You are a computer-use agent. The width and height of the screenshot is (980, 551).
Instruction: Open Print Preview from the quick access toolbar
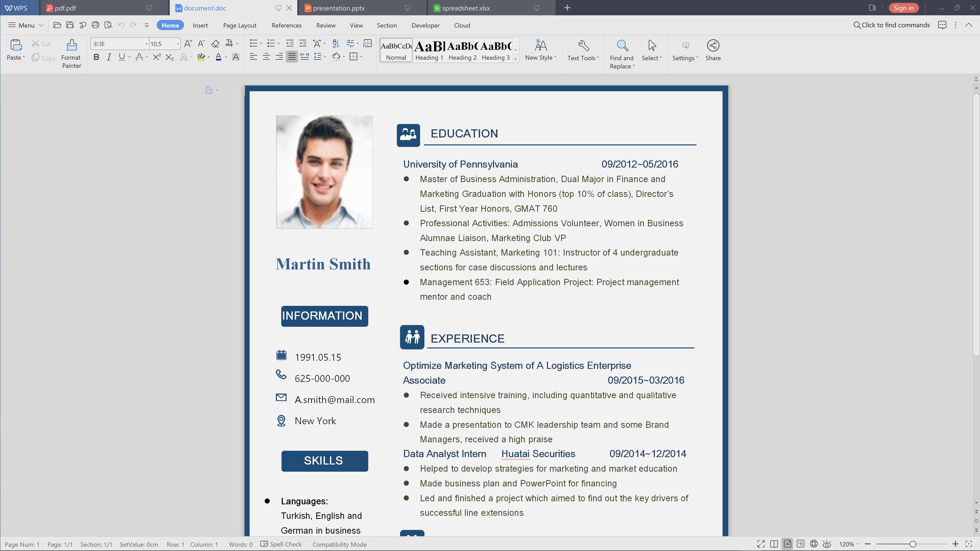coord(108,25)
